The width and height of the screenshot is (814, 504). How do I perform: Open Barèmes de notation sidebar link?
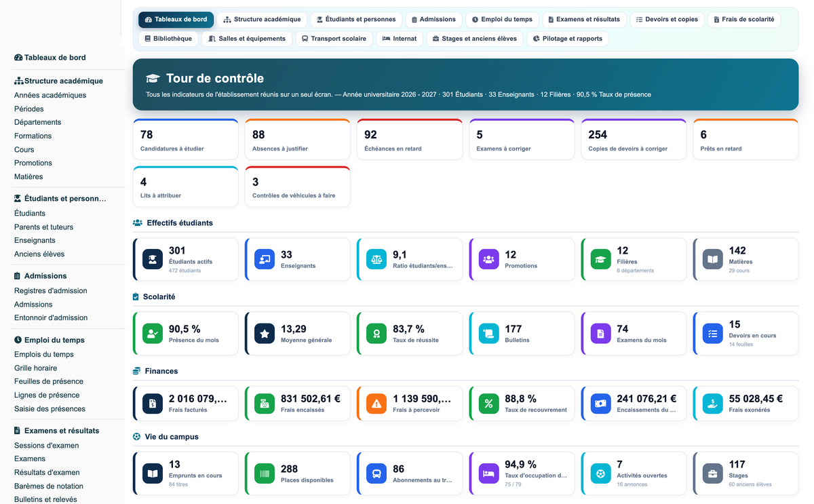pyautogui.click(x=49, y=486)
